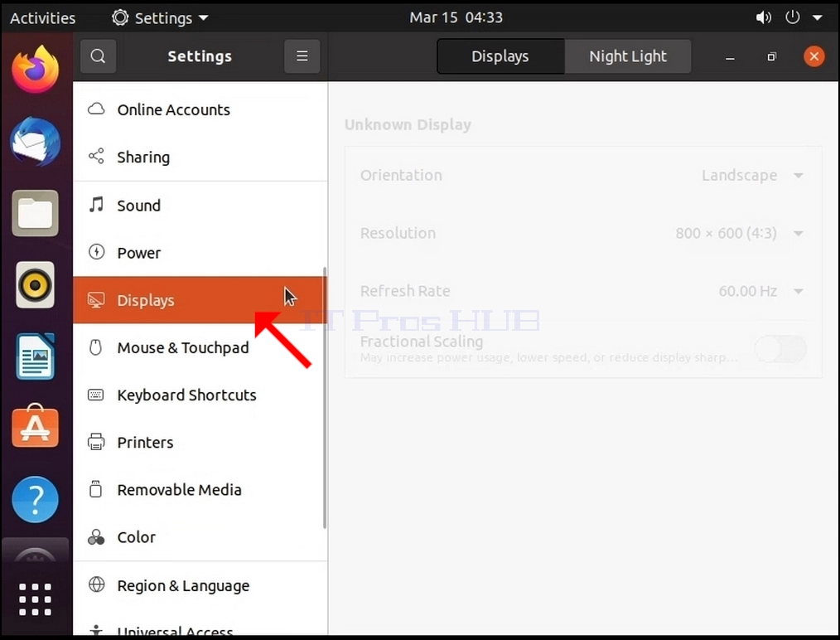Screen dimensions: 840x640
Task: Launch LibreOffice Writer from the dock
Action: [36, 356]
